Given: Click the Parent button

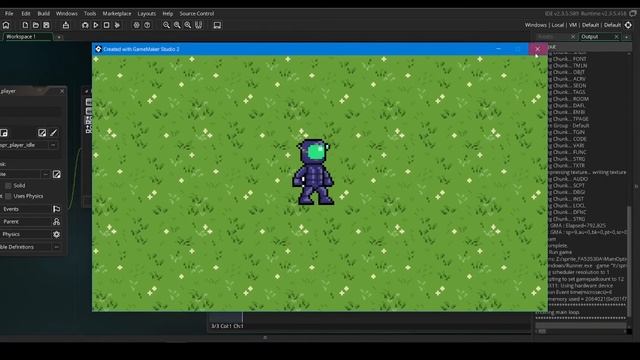Looking at the screenshot, I should point(24,222).
